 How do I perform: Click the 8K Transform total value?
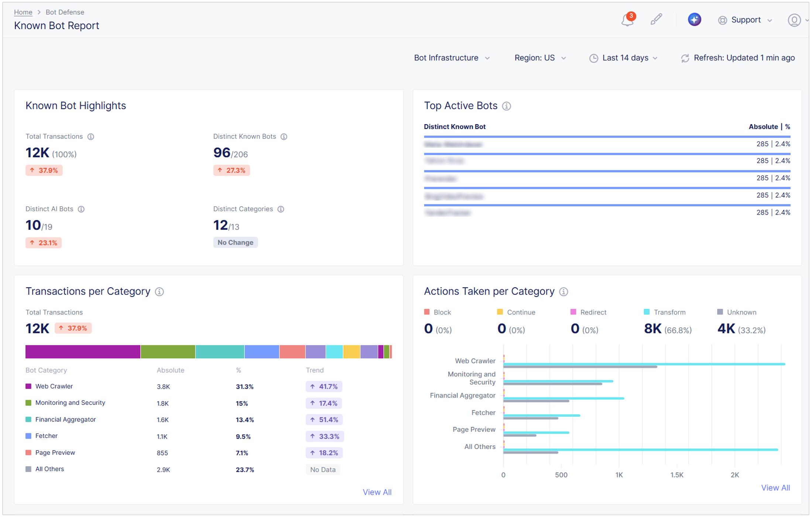coord(652,329)
